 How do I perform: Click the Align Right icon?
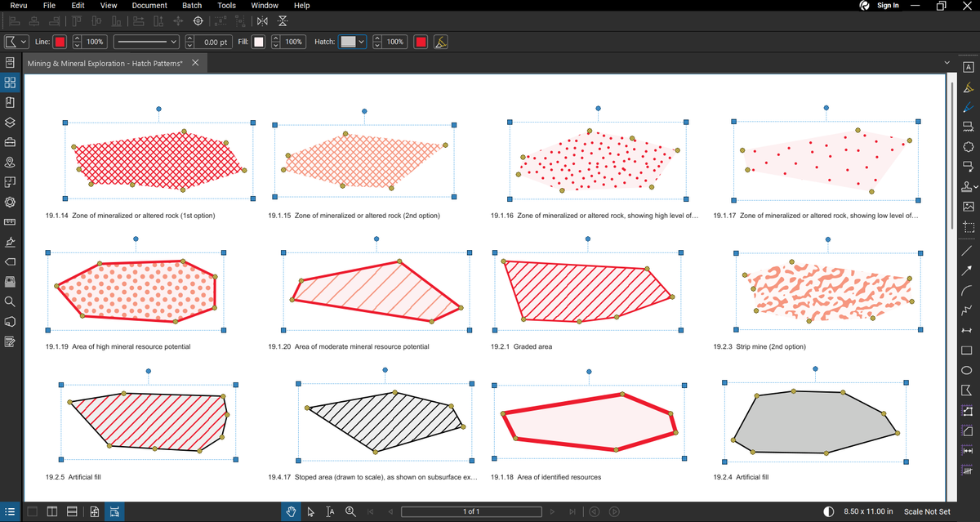coord(56,21)
